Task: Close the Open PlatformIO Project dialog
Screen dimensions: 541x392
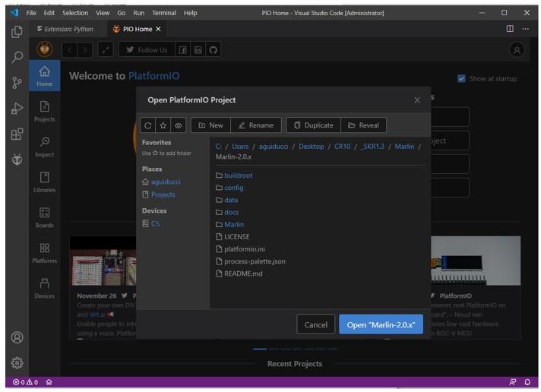Action: [x=417, y=100]
